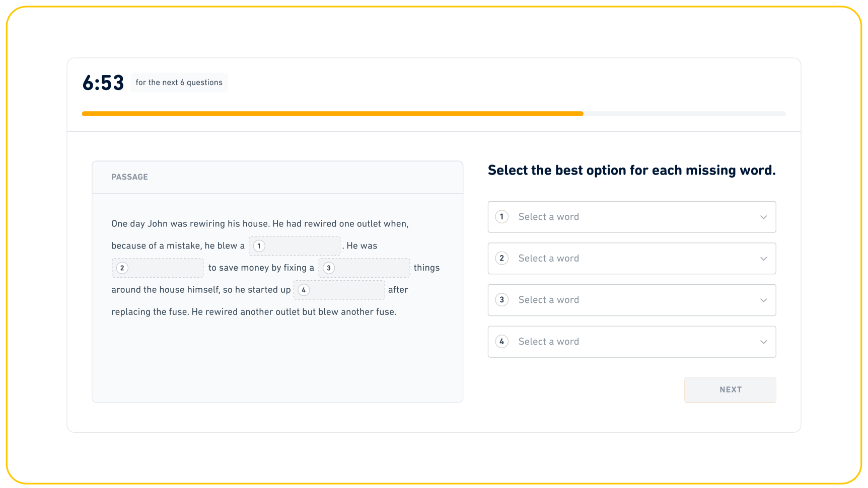This screenshot has width=868, height=488.
Task: Open the second "Select a word" dropdown
Action: [x=631, y=259]
